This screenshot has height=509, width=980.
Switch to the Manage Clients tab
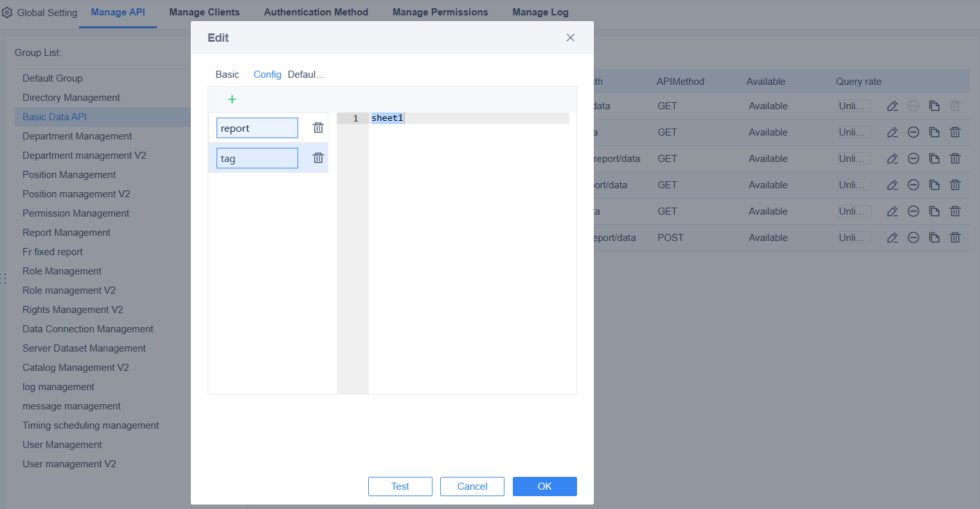204,12
